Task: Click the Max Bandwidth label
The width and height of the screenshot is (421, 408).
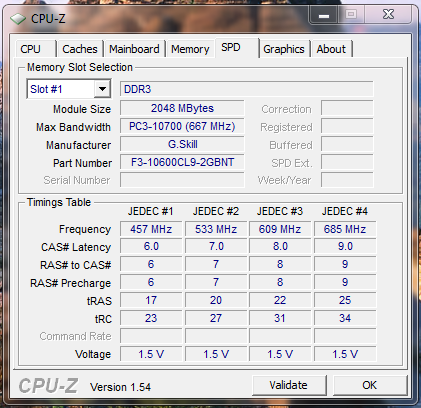Action: 73,127
